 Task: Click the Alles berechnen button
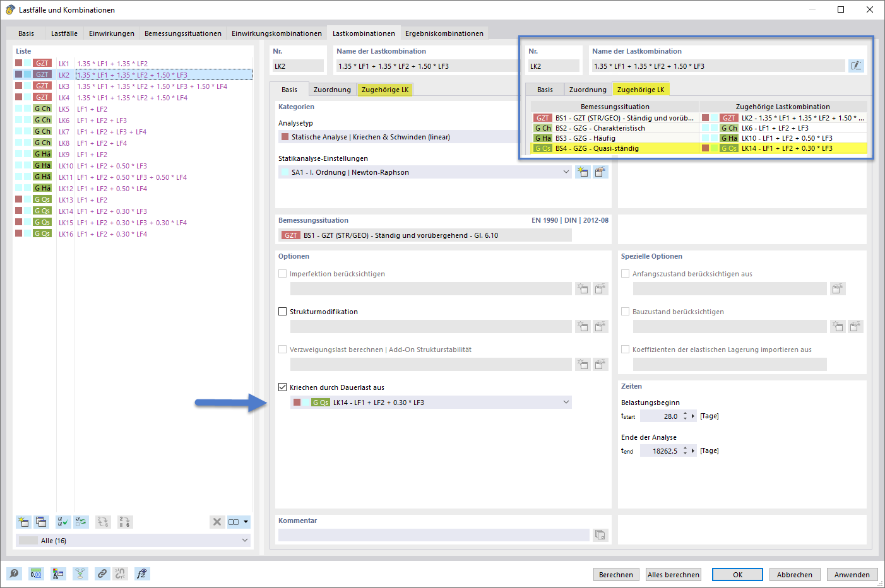tap(674, 574)
